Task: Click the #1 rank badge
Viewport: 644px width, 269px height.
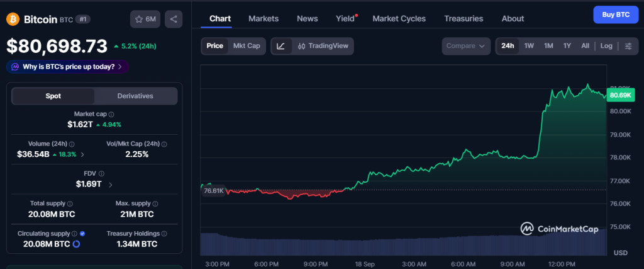Action: [83, 20]
